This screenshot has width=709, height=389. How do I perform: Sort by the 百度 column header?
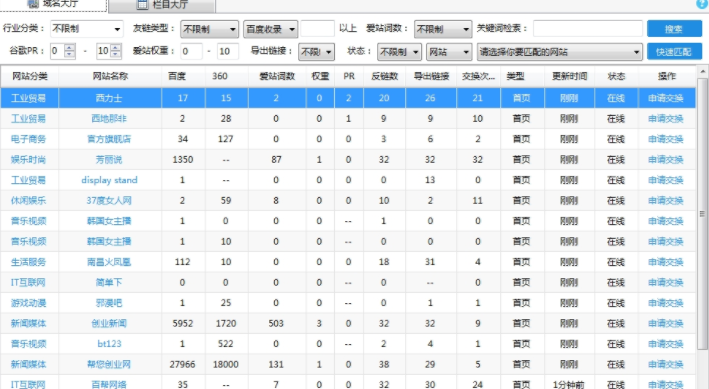click(177, 76)
